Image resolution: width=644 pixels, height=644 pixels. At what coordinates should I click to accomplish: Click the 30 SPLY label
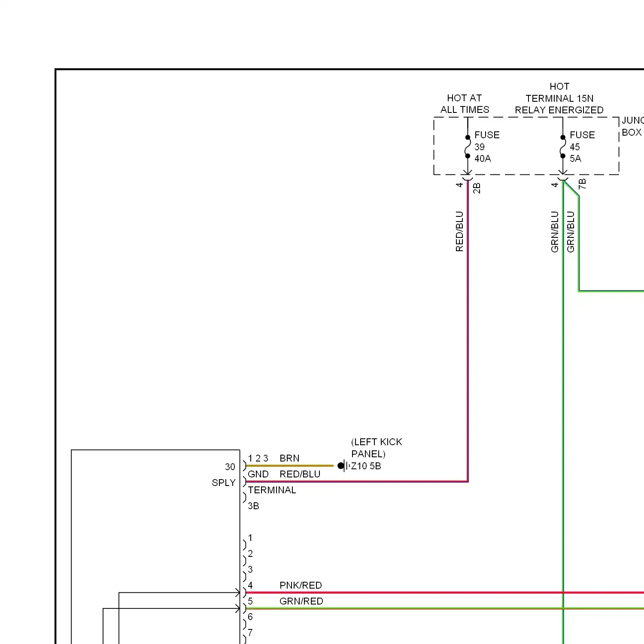(224, 474)
